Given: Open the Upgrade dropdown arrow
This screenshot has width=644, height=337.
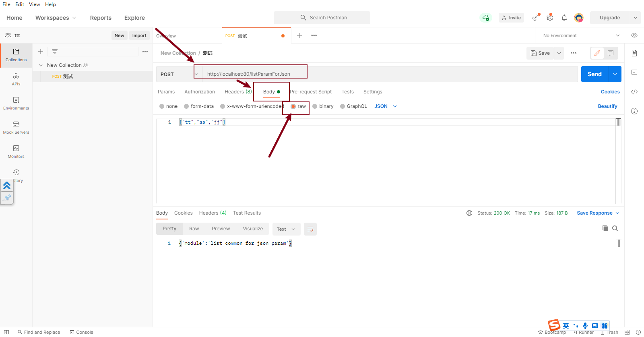Looking at the screenshot, I should [x=636, y=18].
